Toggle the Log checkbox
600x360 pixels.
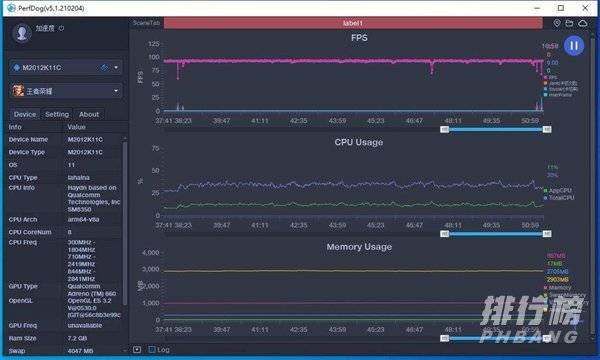(152, 349)
